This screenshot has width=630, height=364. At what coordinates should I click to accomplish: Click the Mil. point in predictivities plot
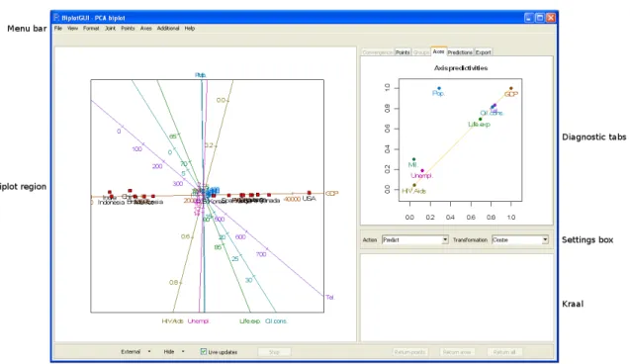pos(413,159)
